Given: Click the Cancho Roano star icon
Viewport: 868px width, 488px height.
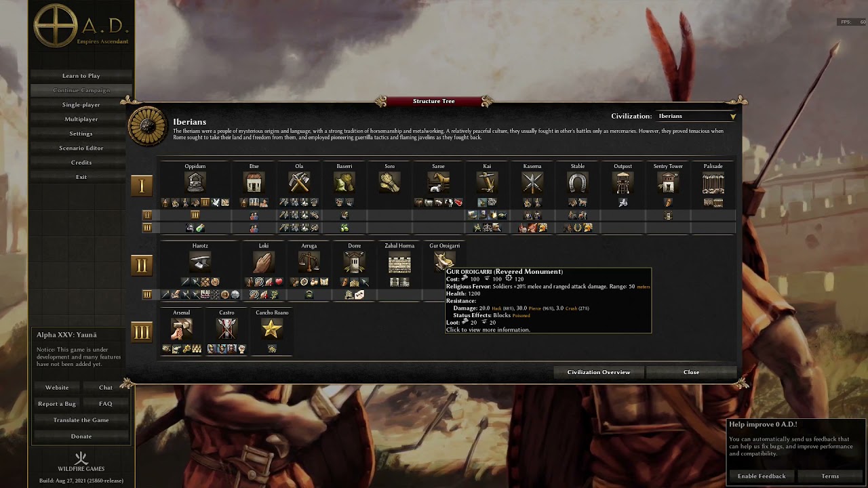Looking at the screenshot, I should click(272, 329).
